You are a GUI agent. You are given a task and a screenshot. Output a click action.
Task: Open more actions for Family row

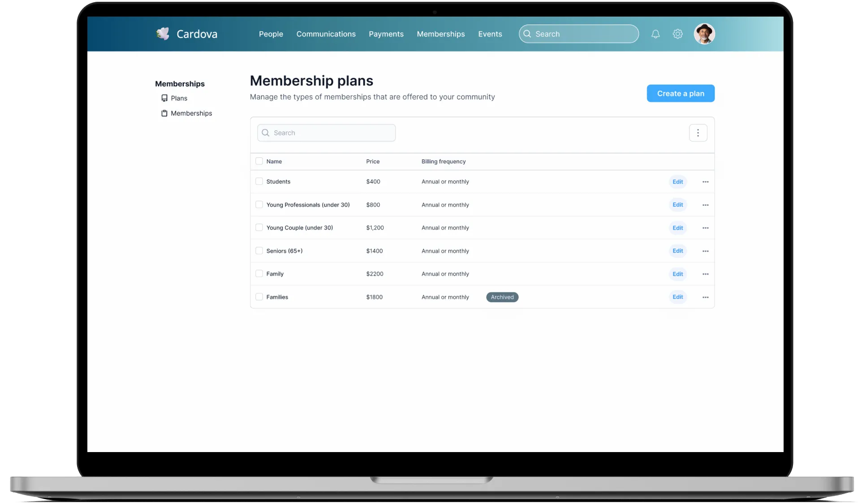[x=706, y=274]
